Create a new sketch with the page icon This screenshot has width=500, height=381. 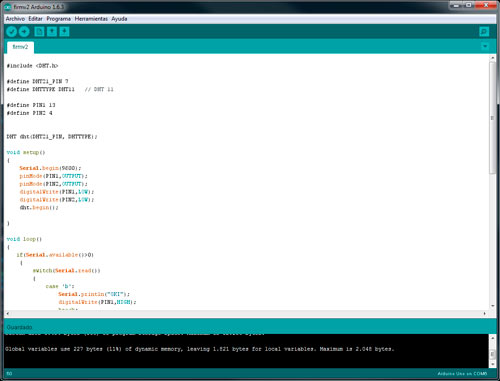click(x=39, y=32)
